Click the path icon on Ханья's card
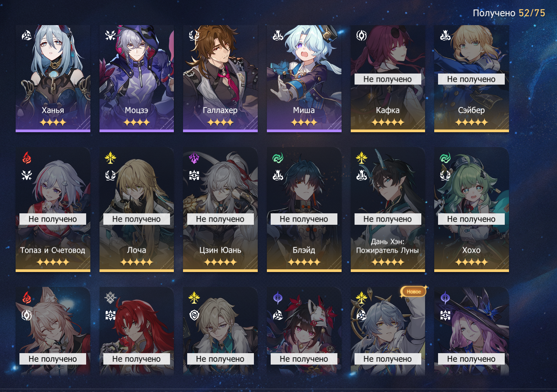Screen dimensions: 557x392 pyautogui.click(x=27, y=35)
